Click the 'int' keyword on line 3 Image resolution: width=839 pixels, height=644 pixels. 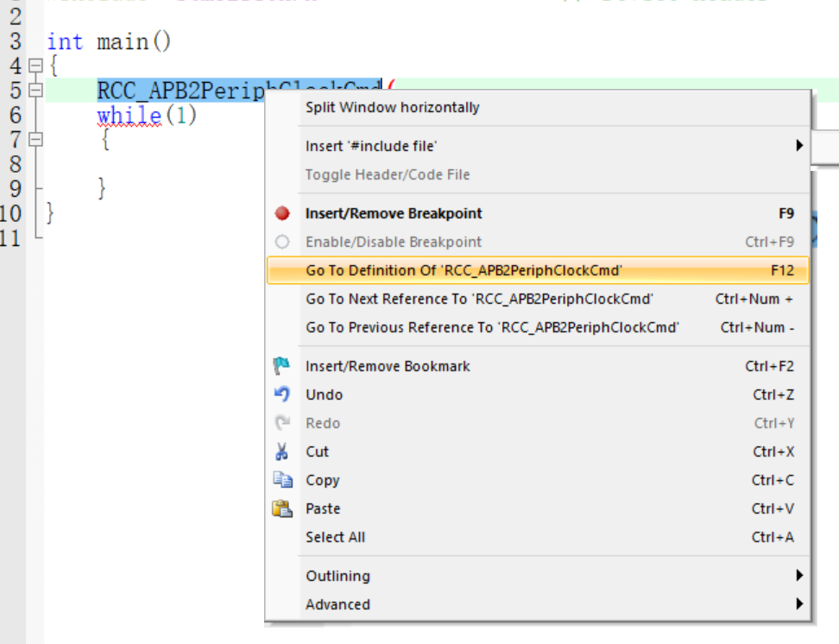point(65,41)
